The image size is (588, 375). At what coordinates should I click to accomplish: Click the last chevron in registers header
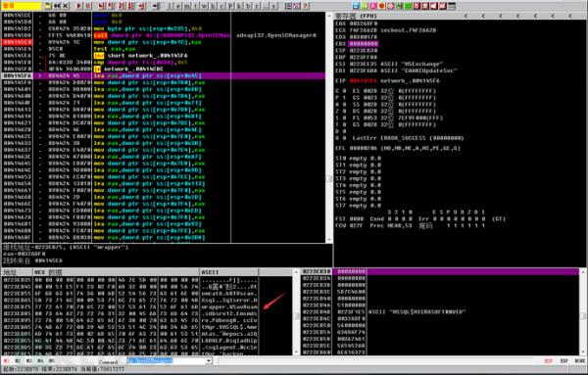pos(570,16)
